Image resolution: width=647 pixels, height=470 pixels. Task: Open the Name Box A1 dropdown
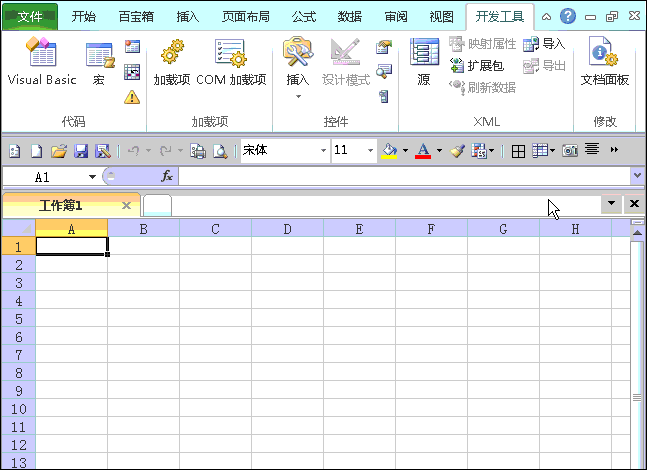[92, 177]
